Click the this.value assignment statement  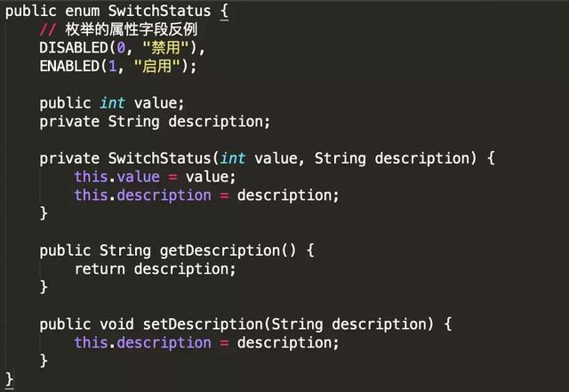[x=155, y=177]
